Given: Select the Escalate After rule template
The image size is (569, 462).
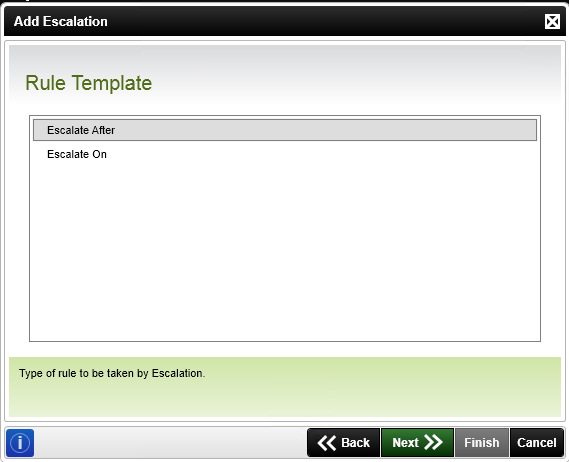Looking at the screenshot, I should [x=285, y=130].
